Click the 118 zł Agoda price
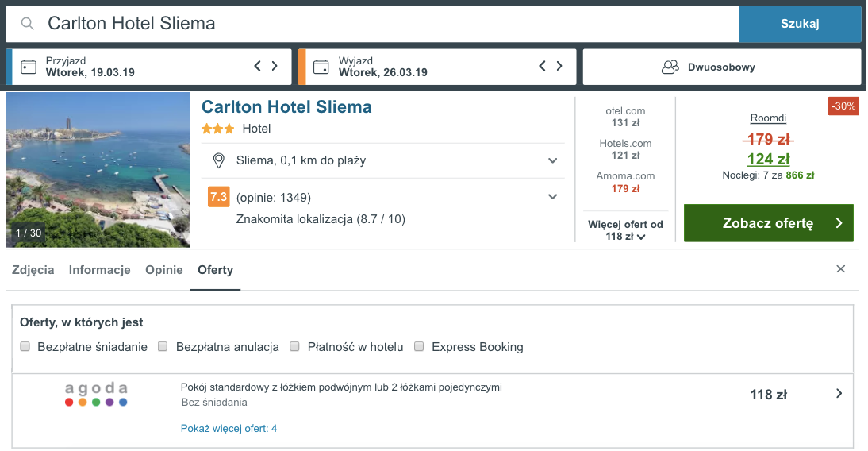868x451 pixels. tap(768, 395)
